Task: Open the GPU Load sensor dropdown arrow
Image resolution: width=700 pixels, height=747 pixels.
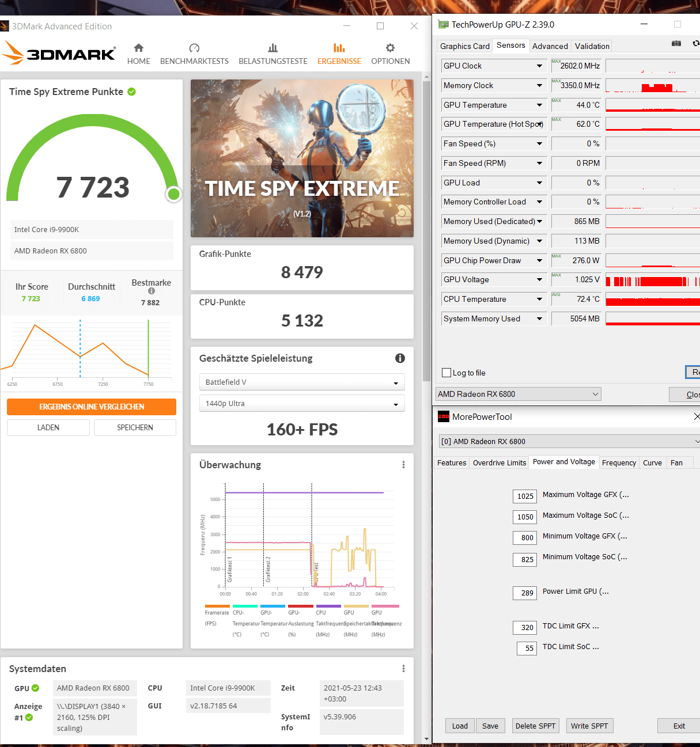Action: point(539,183)
